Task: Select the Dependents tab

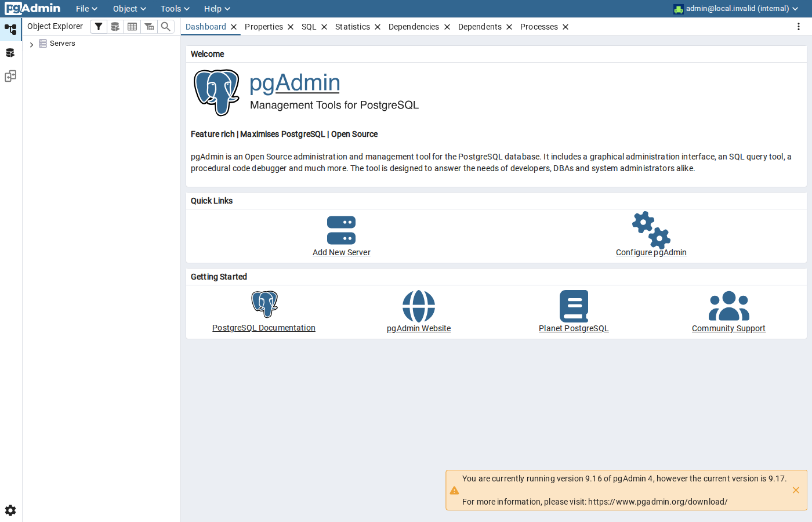Action: coord(480,27)
